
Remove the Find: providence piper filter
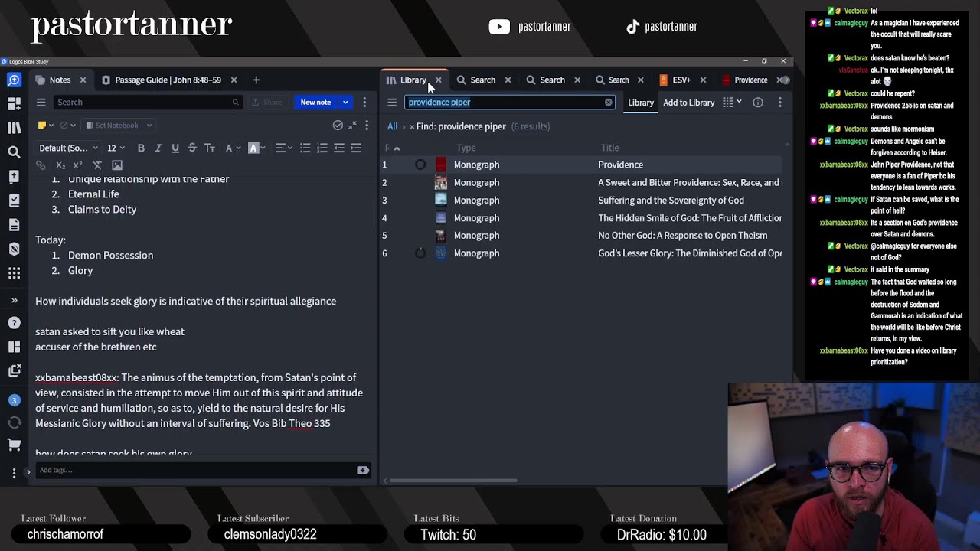412,126
